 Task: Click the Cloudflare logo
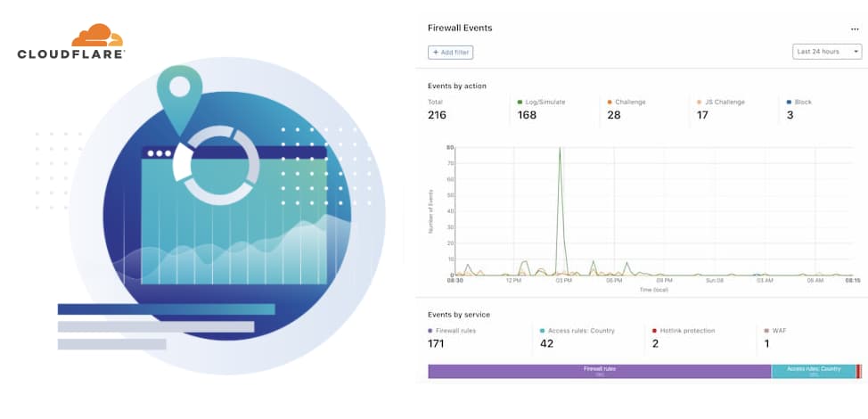[71, 42]
